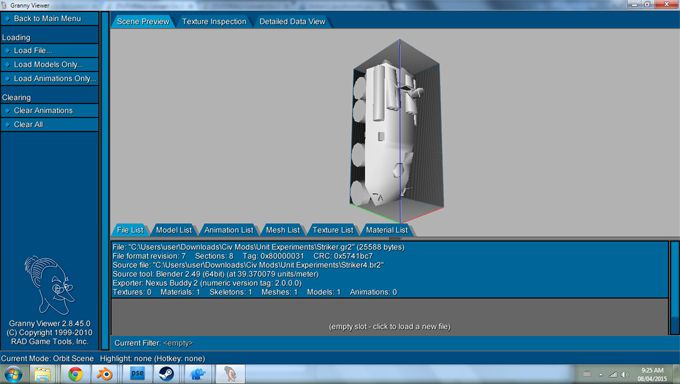Click the file list vertical scrollbar
The image size is (680, 384).
pyautogui.click(x=674, y=288)
